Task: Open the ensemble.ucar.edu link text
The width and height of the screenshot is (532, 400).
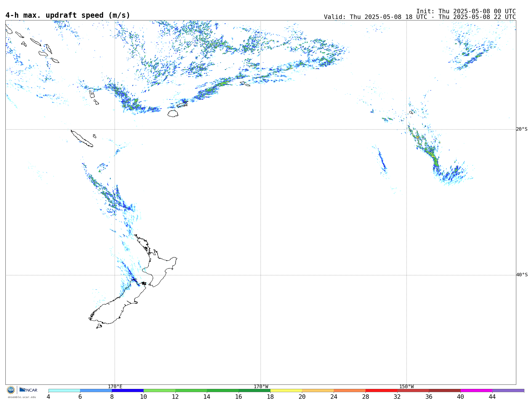Action: pos(22,397)
